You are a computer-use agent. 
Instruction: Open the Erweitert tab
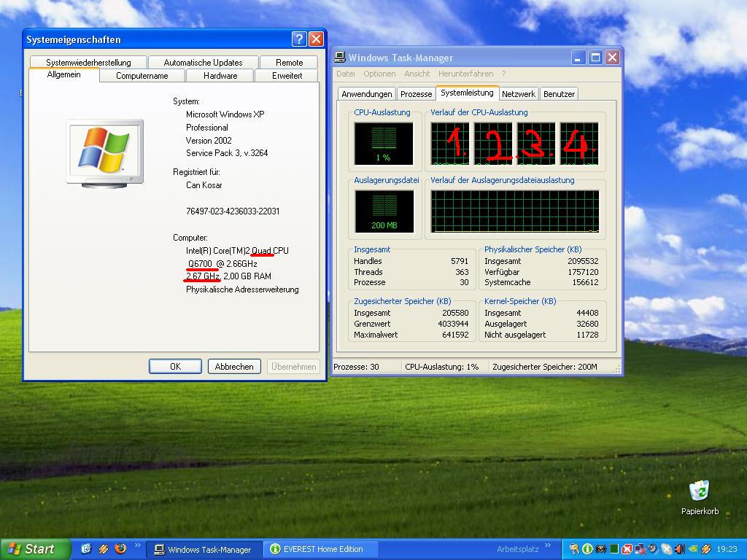coord(287,76)
